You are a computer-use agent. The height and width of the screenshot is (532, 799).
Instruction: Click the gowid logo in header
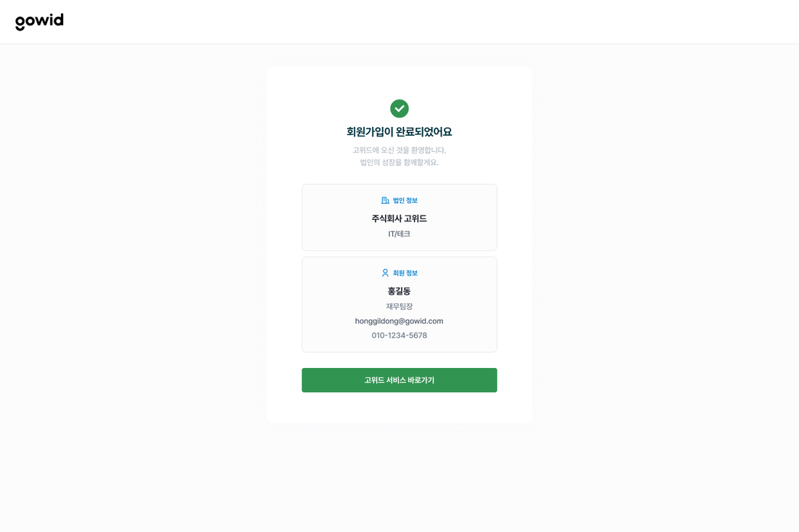pyautogui.click(x=39, y=21)
